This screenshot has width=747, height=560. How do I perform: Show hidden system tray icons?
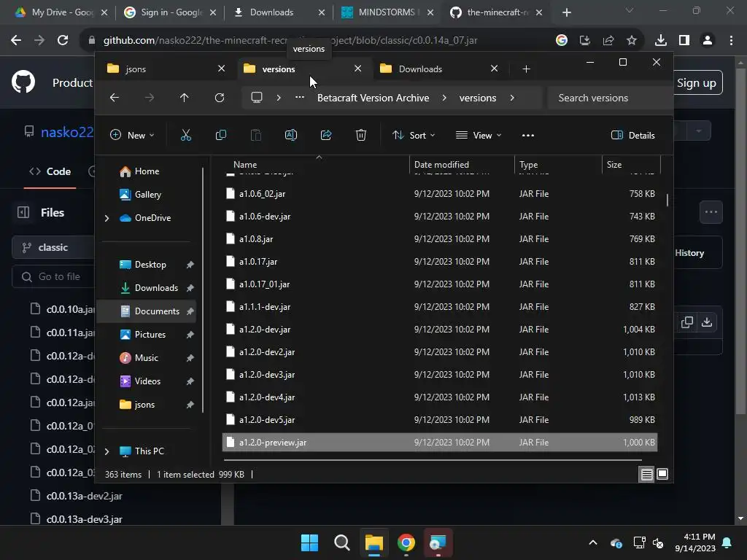pyautogui.click(x=593, y=542)
